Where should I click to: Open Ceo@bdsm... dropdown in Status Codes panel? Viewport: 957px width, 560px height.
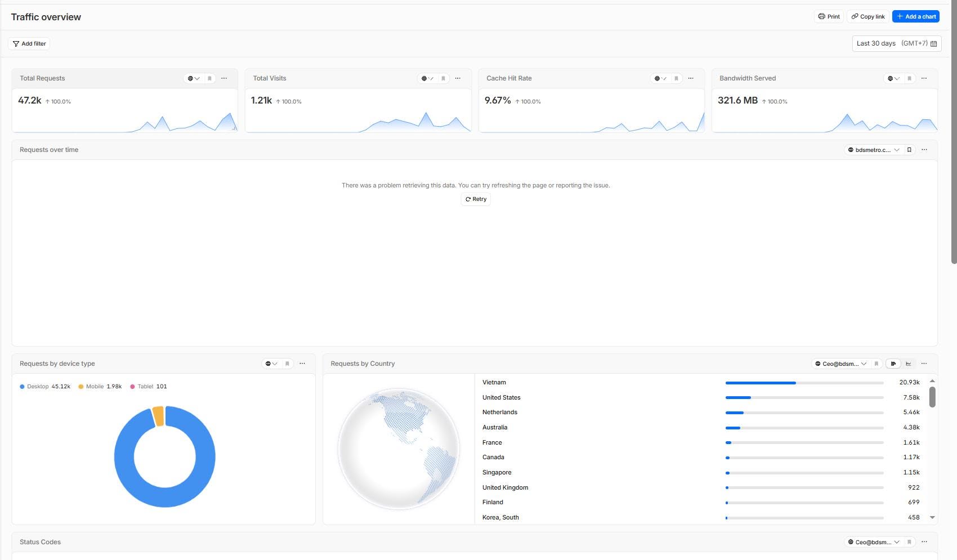coord(874,542)
